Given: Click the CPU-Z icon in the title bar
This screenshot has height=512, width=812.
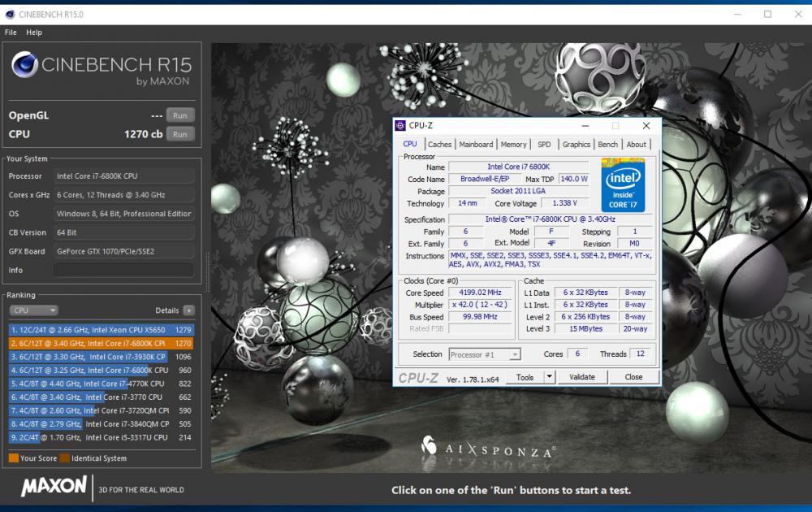Looking at the screenshot, I should pos(399,125).
